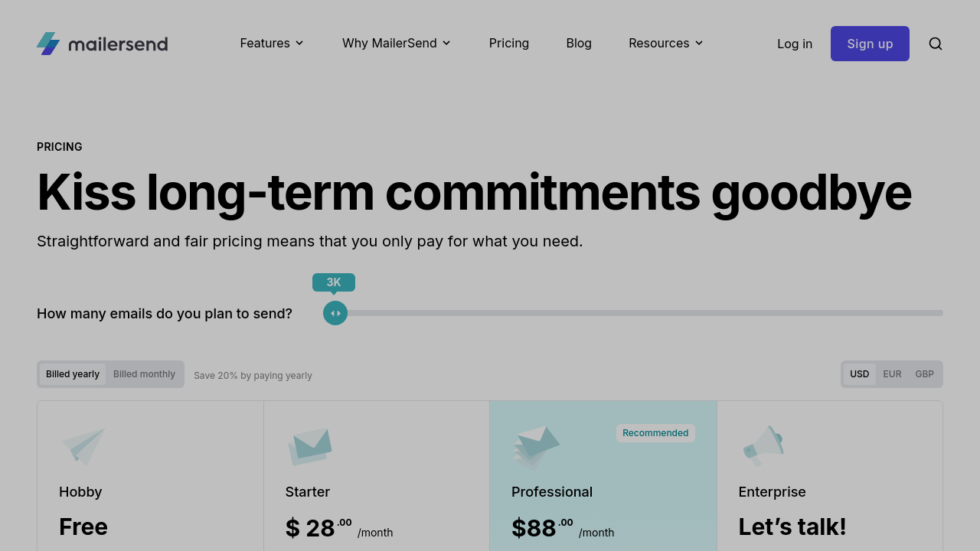The width and height of the screenshot is (980, 551).
Task: Click the Starter envelope icon
Action: 310,446
